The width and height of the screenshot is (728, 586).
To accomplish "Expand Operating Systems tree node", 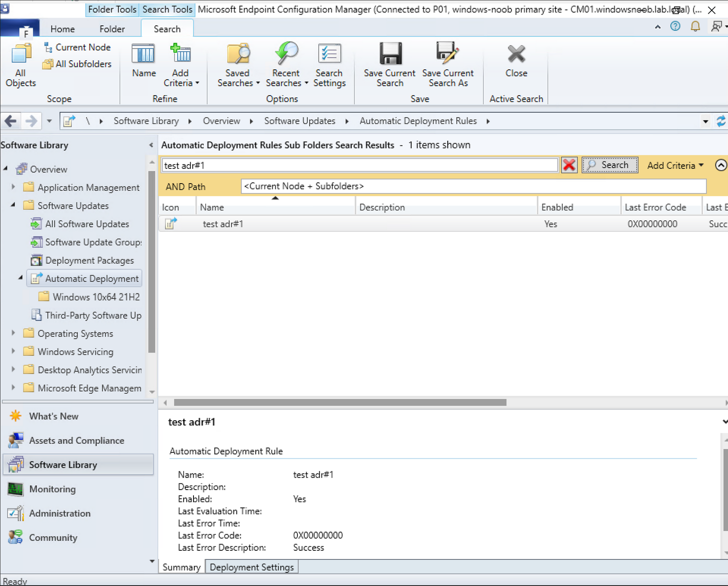I will click(13, 333).
